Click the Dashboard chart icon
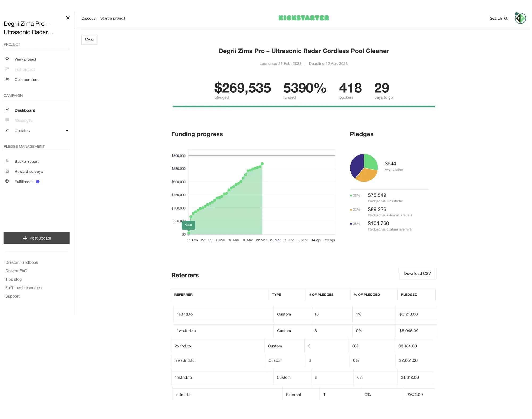 coord(7,110)
